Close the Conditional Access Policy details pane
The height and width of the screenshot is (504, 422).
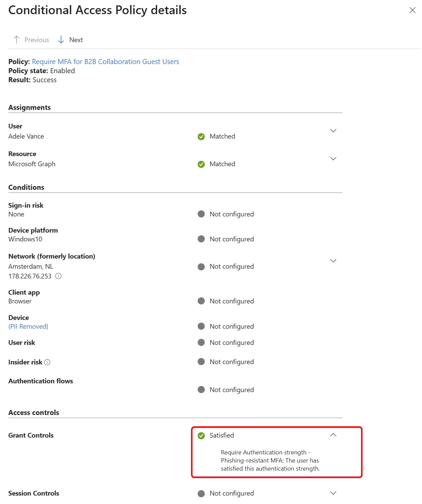pyautogui.click(x=412, y=10)
